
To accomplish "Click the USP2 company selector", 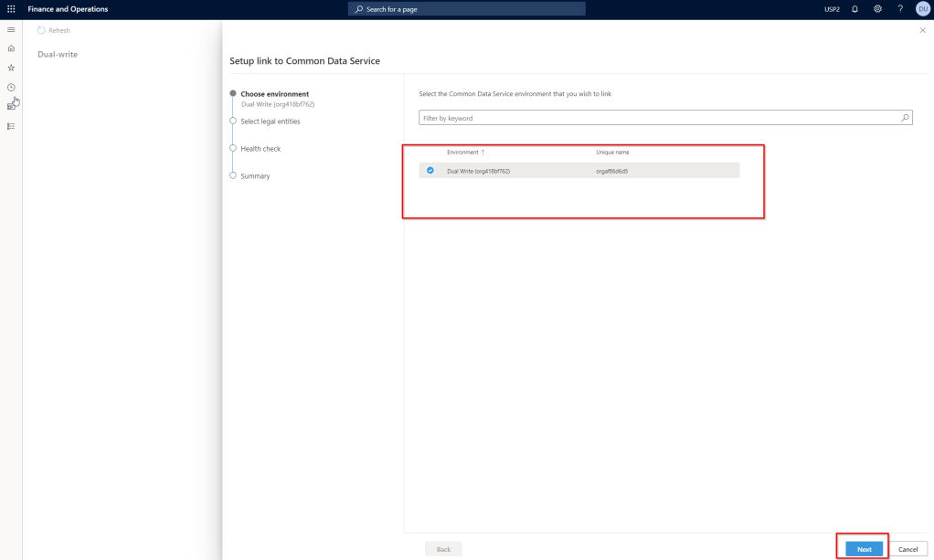I will (x=832, y=9).
